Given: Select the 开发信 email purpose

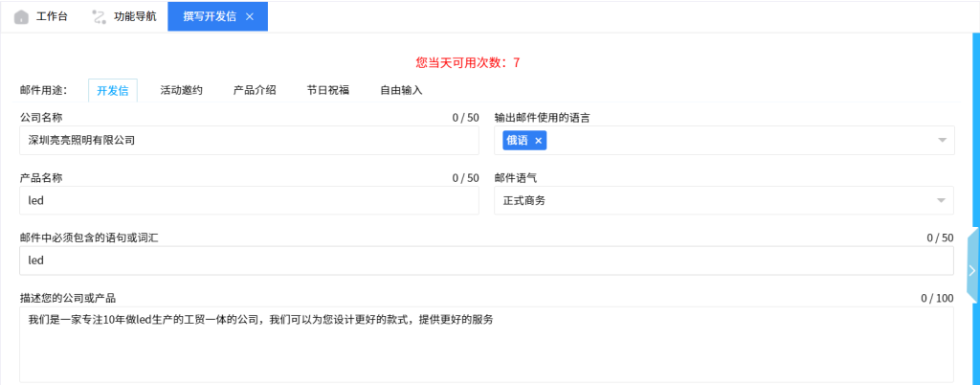Looking at the screenshot, I should click(x=113, y=90).
